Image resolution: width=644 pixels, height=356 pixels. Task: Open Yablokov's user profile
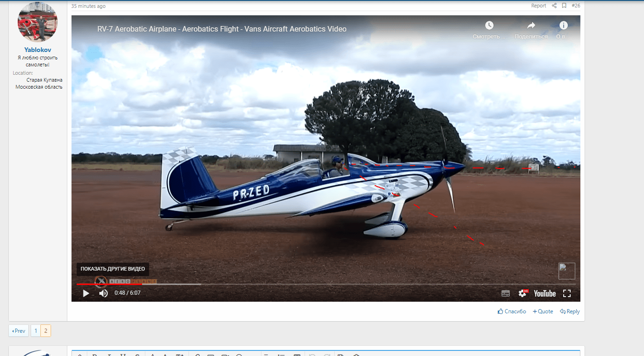38,50
